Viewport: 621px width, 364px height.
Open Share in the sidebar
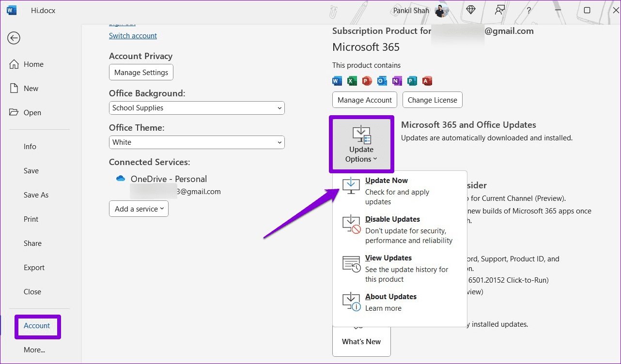point(32,243)
